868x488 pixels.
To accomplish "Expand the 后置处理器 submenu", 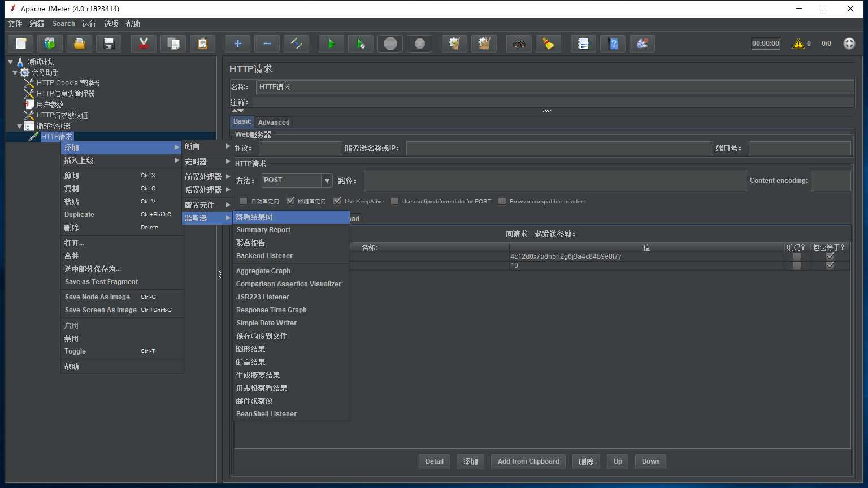I will point(207,190).
